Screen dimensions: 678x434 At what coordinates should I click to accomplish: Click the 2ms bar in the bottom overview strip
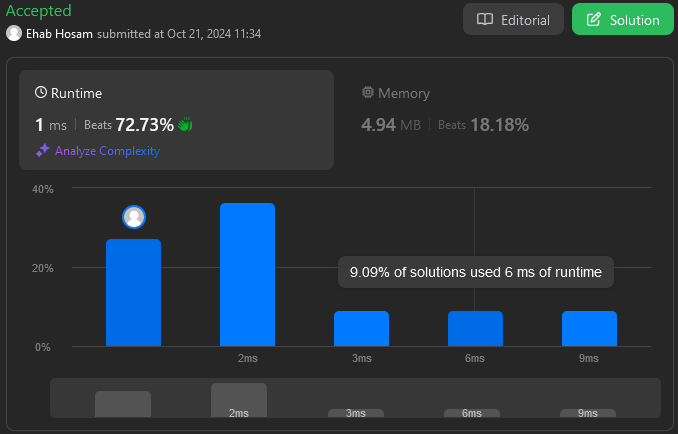tap(239, 400)
